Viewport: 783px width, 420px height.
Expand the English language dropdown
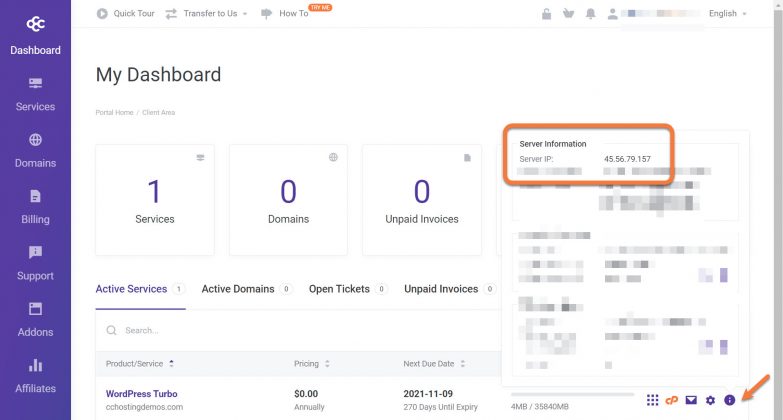727,14
